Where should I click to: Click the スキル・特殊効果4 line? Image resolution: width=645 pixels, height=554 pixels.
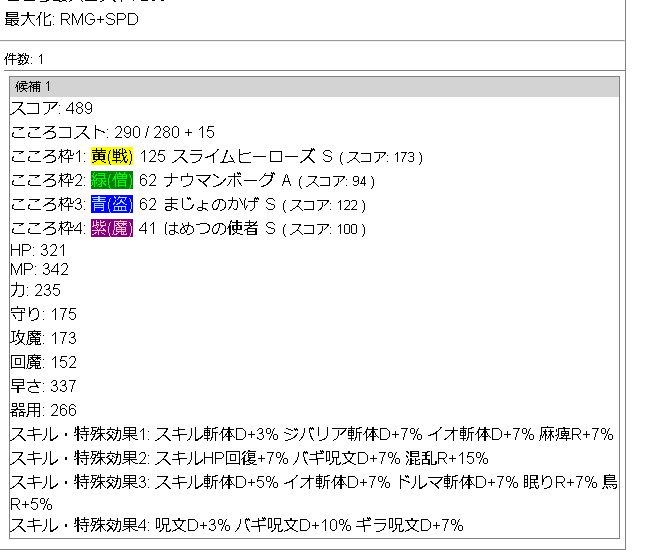point(237,525)
